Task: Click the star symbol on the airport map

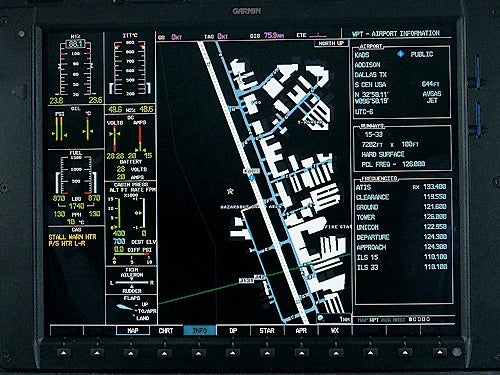Action: (230, 191)
